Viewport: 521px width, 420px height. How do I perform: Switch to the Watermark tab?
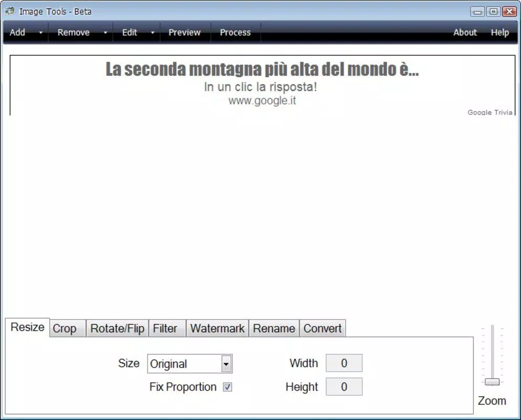(217, 329)
